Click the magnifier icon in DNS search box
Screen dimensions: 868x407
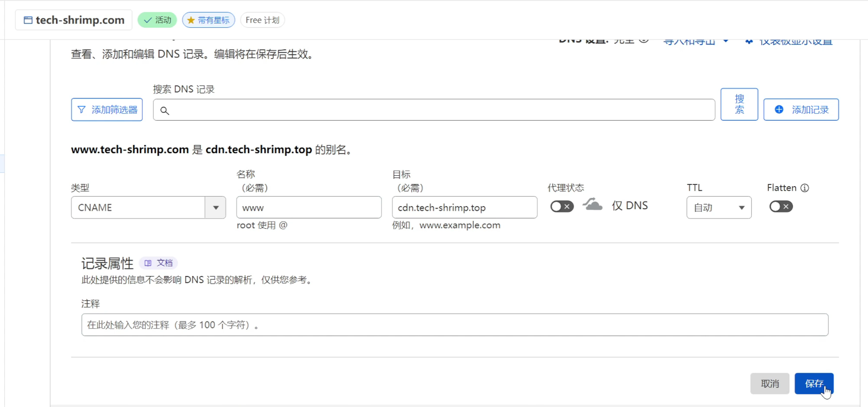click(165, 110)
